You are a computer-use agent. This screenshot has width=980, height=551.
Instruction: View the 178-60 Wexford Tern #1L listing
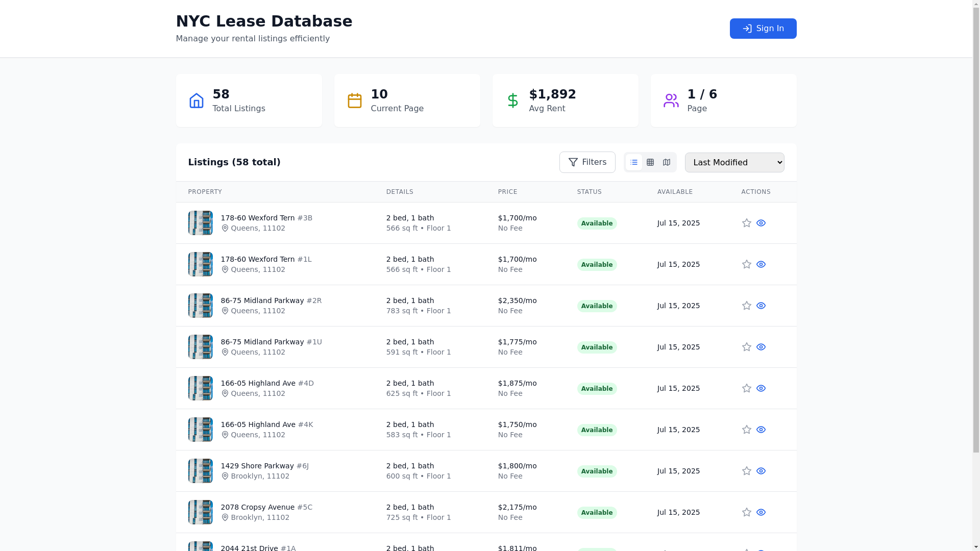click(761, 264)
